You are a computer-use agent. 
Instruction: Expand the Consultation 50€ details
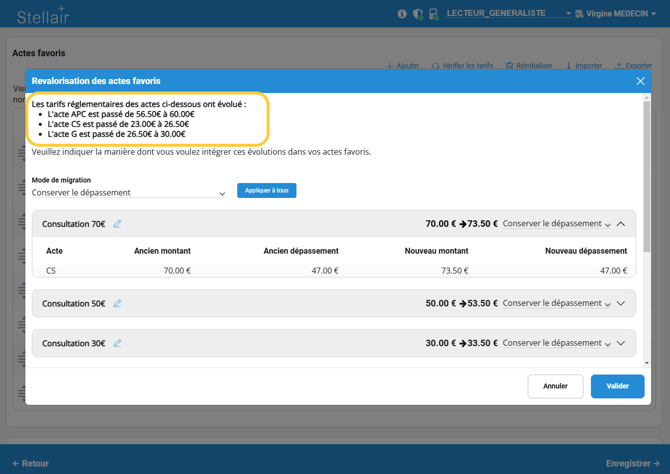[621, 303]
